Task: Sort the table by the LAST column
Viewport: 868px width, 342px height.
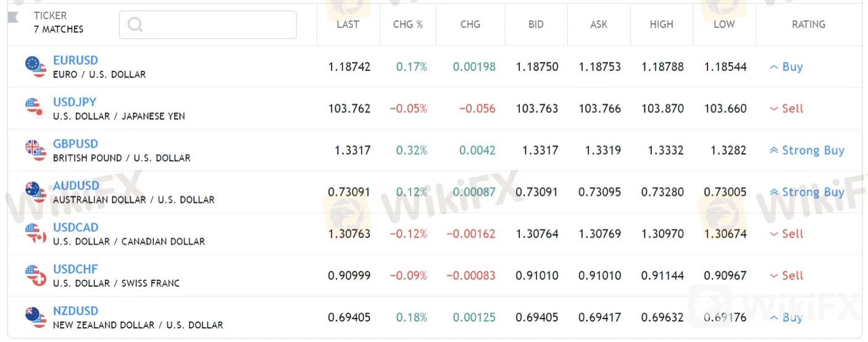Action: click(x=348, y=25)
